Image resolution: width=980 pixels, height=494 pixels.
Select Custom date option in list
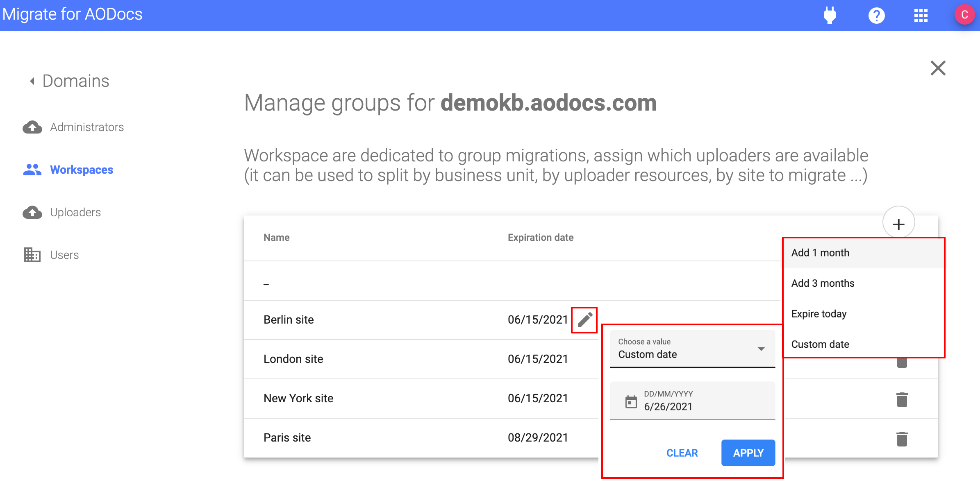(864, 344)
